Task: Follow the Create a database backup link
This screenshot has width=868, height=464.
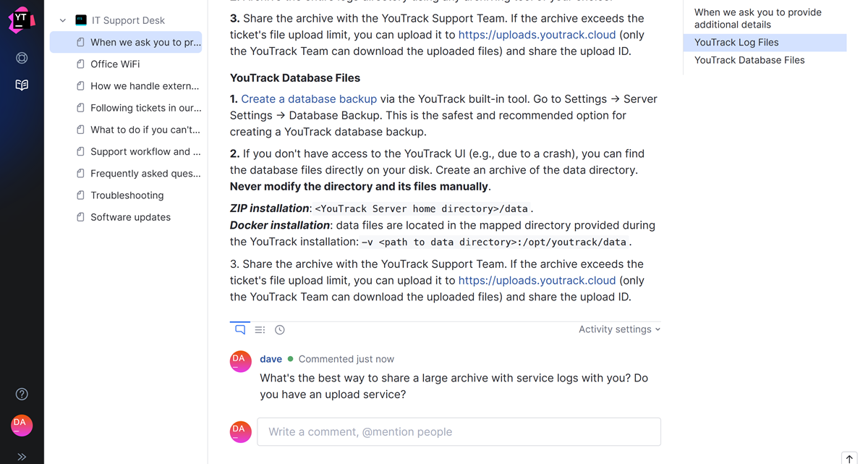Action: 309,98
